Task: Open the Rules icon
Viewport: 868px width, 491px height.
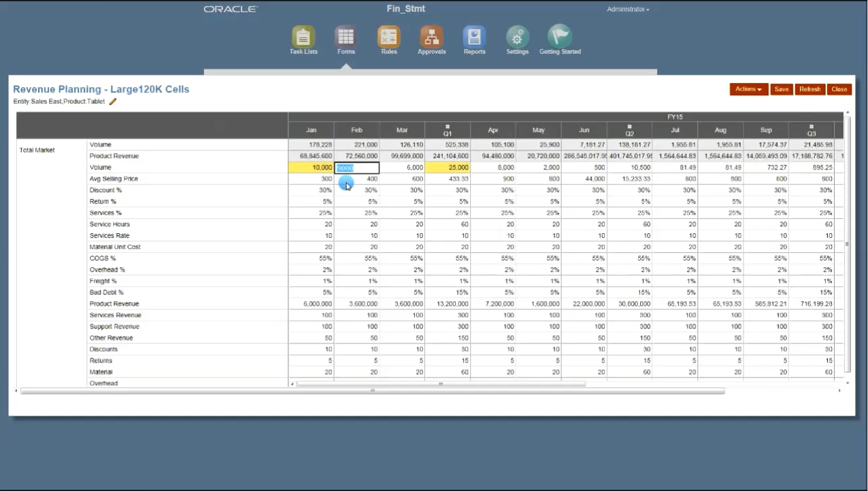Action: pyautogui.click(x=388, y=37)
